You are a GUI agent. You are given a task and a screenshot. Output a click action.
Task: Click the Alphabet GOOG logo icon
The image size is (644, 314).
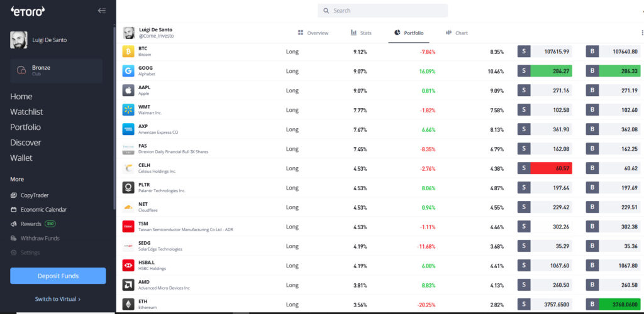pos(128,71)
